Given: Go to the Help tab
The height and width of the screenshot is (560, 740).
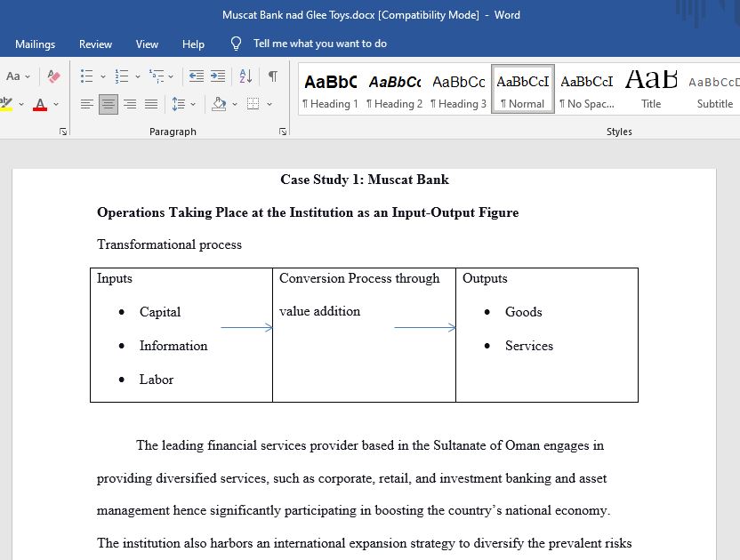Looking at the screenshot, I should pyautogui.click(x=193, y=44).
